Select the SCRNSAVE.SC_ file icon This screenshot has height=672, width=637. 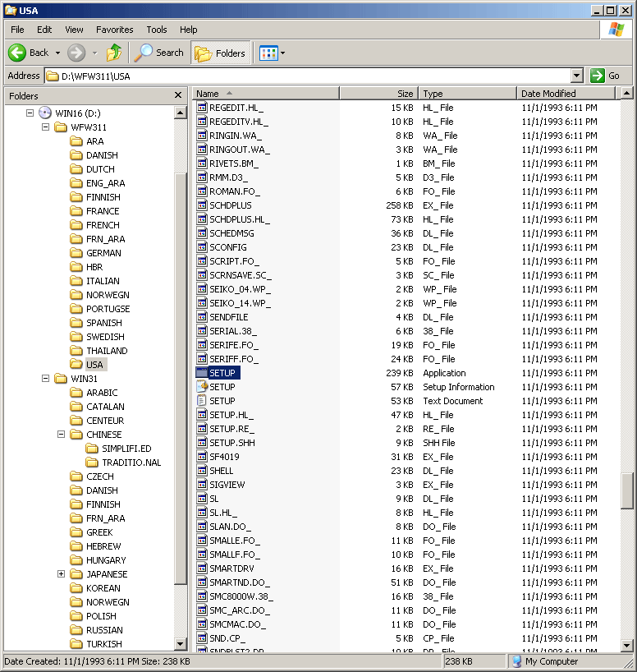coord(202,274)
